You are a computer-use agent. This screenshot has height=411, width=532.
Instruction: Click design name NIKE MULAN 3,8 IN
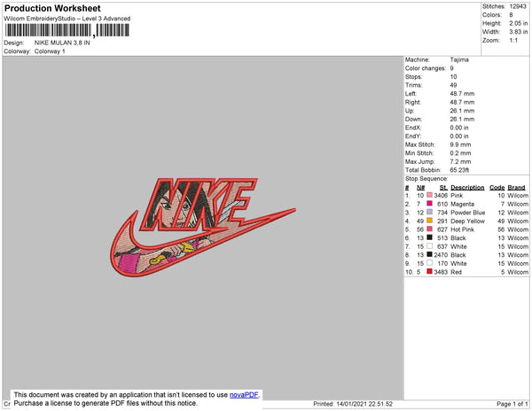(62, 43)
